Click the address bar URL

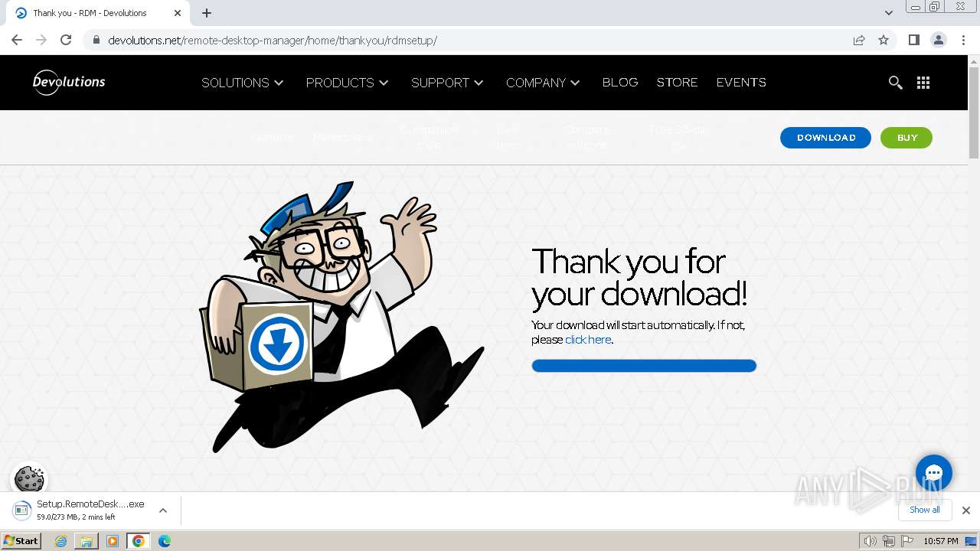coord(273,40)
